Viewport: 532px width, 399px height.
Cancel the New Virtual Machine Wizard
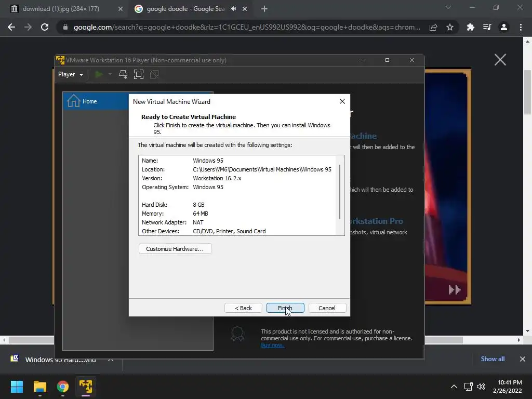(327, 308)
